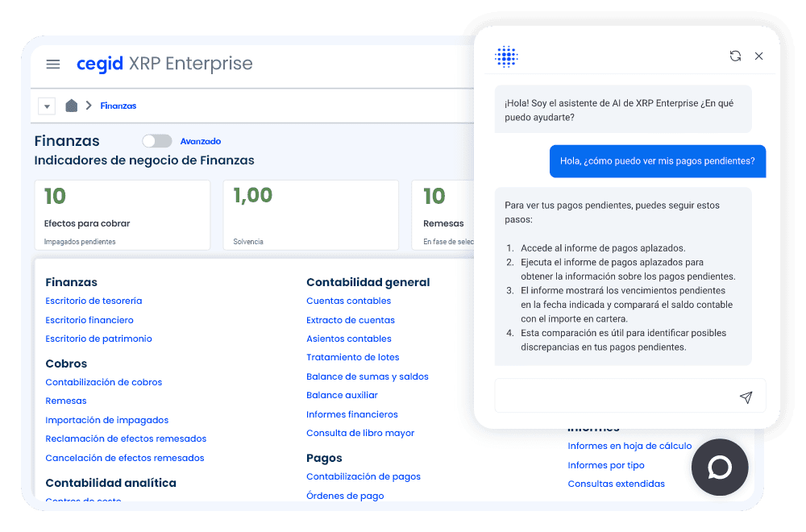Select Finanzas in the breadcrumb
Screen dimensions: 806x532
118,106
